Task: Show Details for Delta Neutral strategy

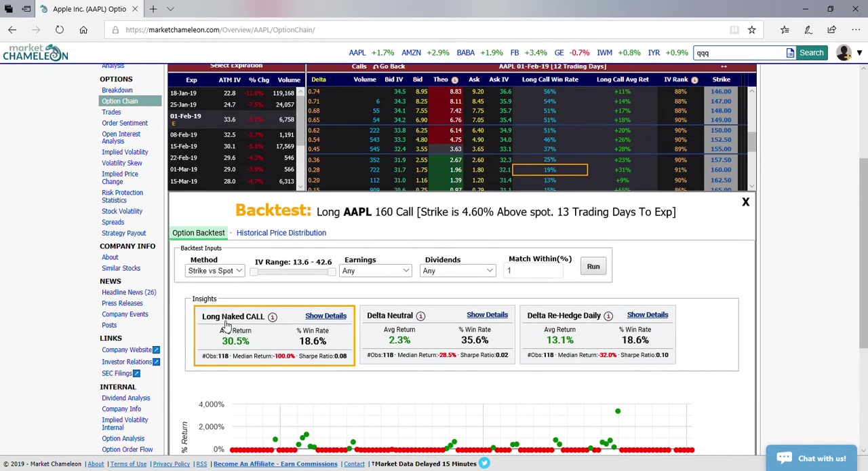Action: pos(486,315)
